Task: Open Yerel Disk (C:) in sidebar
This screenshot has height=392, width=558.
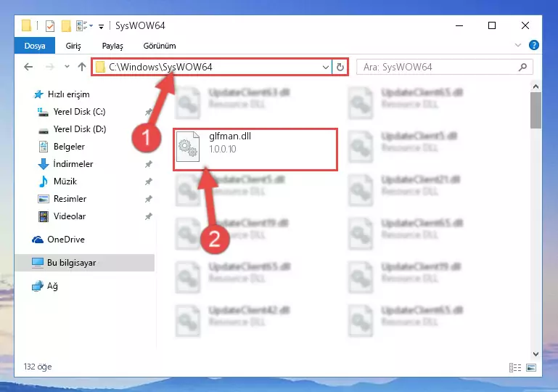Action: [x=79, y=112]
